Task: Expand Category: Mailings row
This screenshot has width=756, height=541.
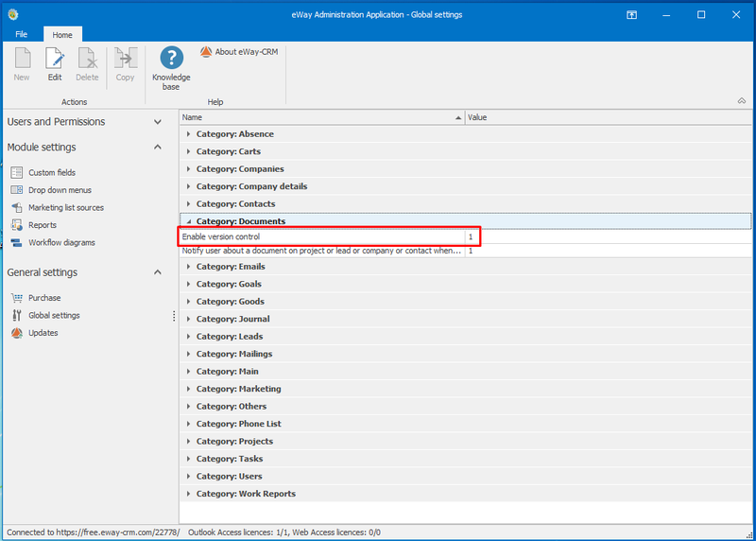Action: [188, 354]
